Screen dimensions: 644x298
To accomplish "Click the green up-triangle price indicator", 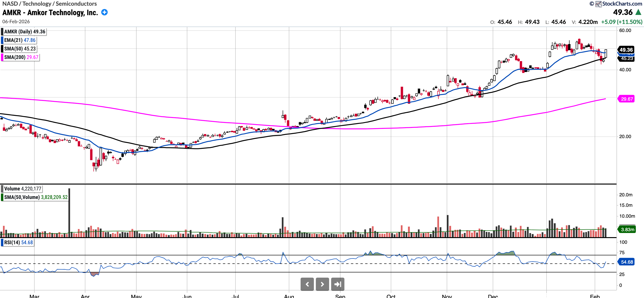I will [x=638, y=12].
